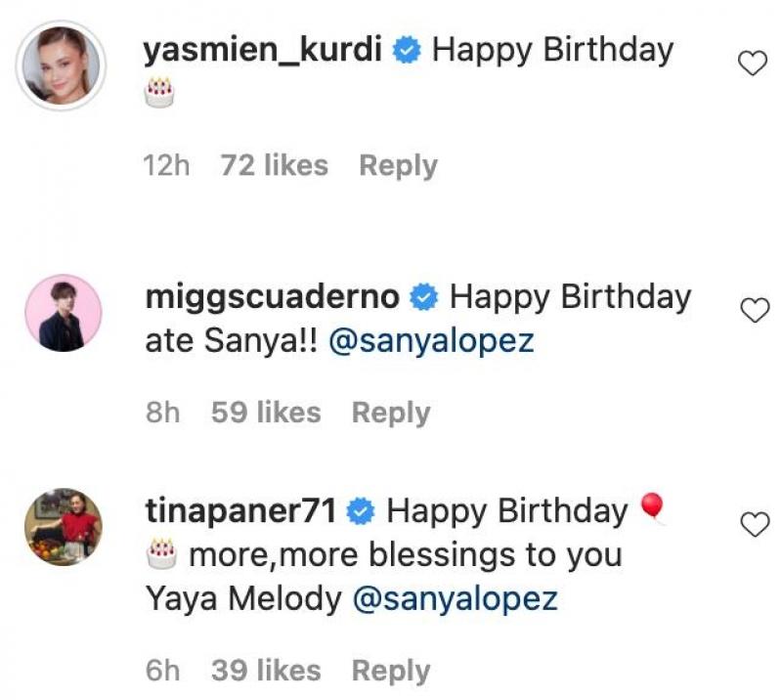Open @sanyalopez mention after Yaya Melody

point(455,598)
